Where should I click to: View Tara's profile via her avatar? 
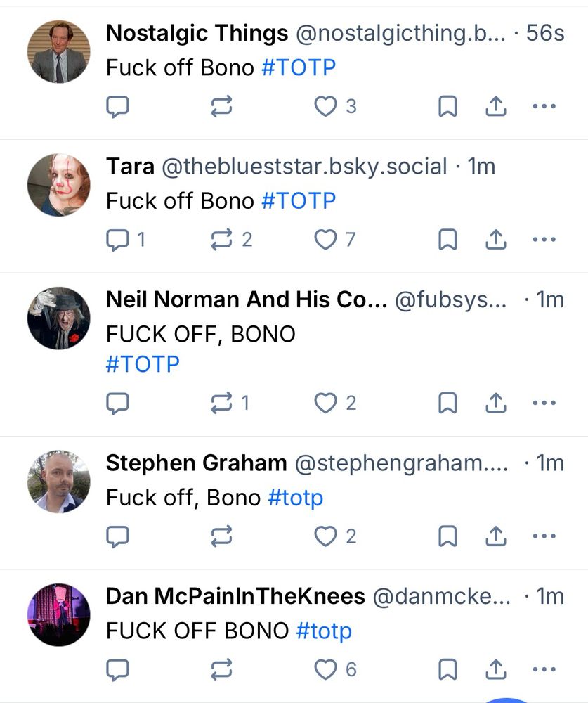click(x=59, y=185)
